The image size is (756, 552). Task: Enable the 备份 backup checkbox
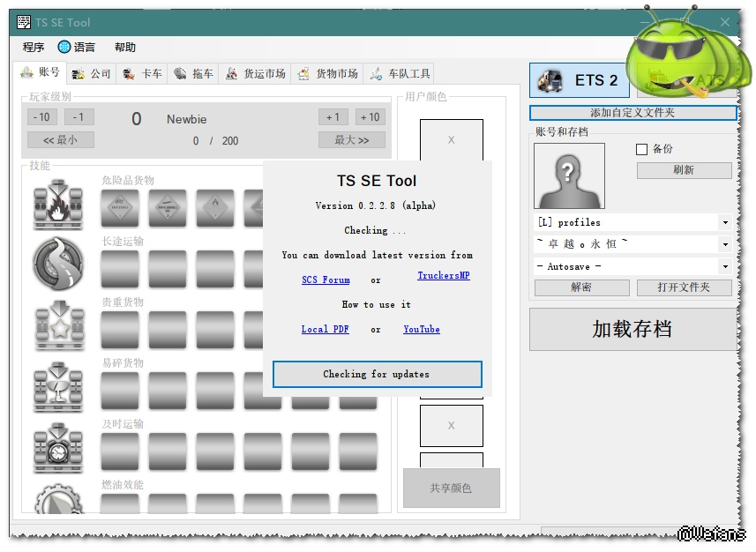[x=642, y=150]
